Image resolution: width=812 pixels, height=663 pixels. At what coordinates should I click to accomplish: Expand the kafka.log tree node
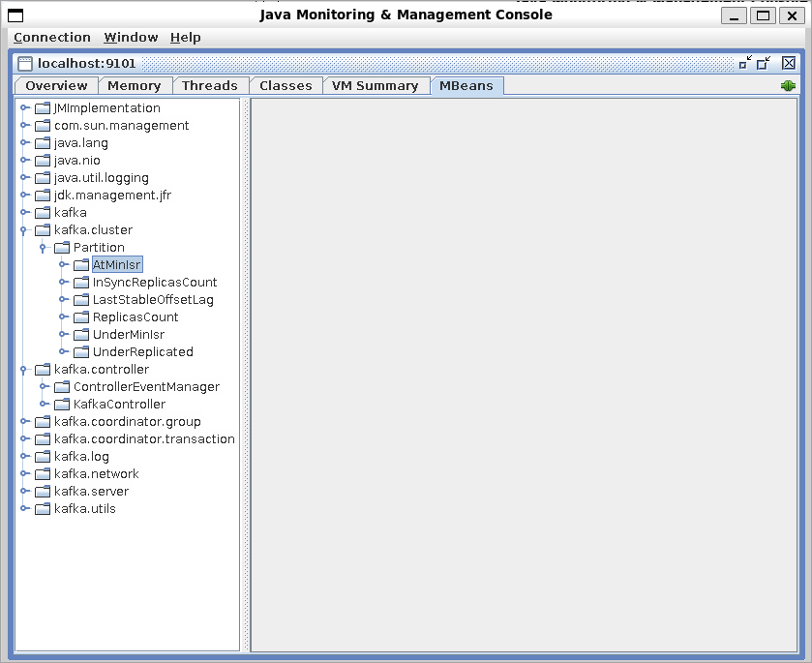(x=25, y=457)
